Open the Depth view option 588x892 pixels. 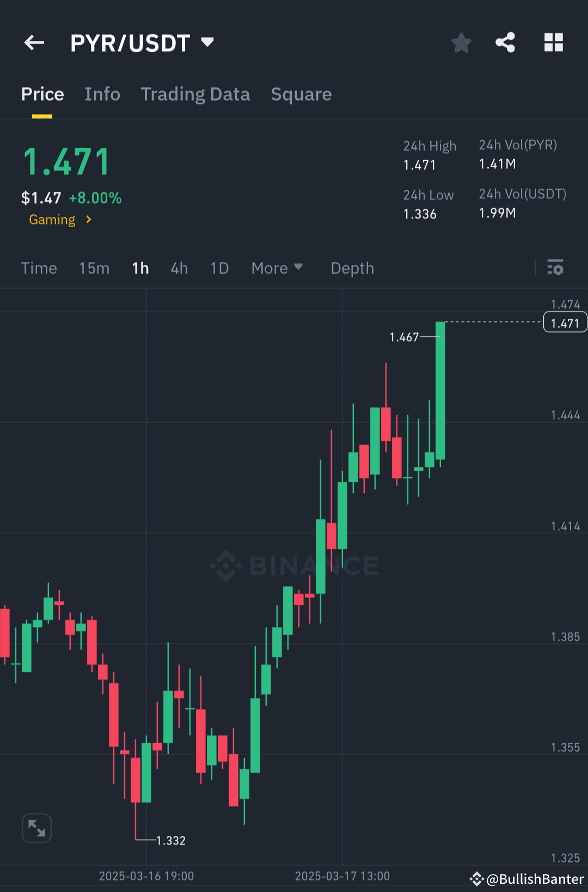coord(352,268)
